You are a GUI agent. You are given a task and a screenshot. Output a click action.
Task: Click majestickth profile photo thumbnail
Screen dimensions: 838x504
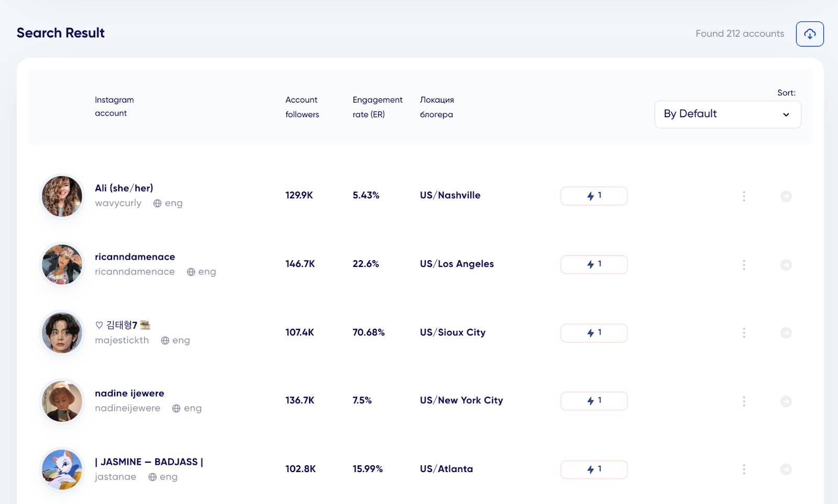(x=62, y=333)
